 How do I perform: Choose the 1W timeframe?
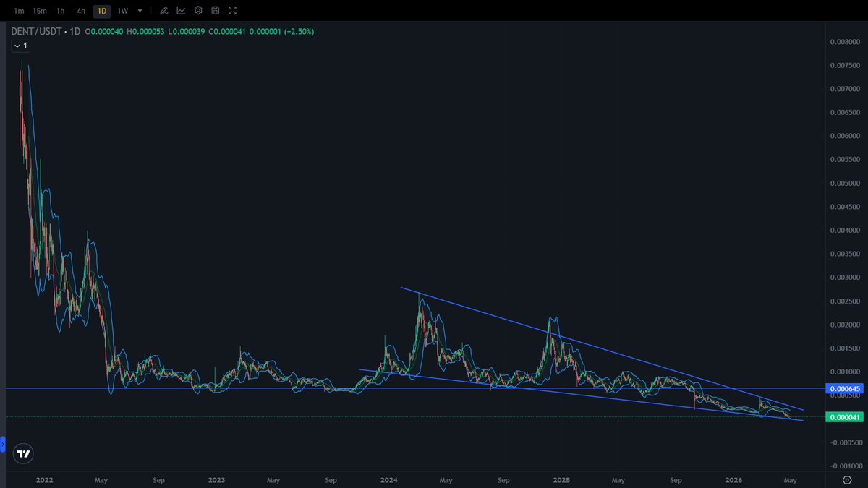click(123, 11)
